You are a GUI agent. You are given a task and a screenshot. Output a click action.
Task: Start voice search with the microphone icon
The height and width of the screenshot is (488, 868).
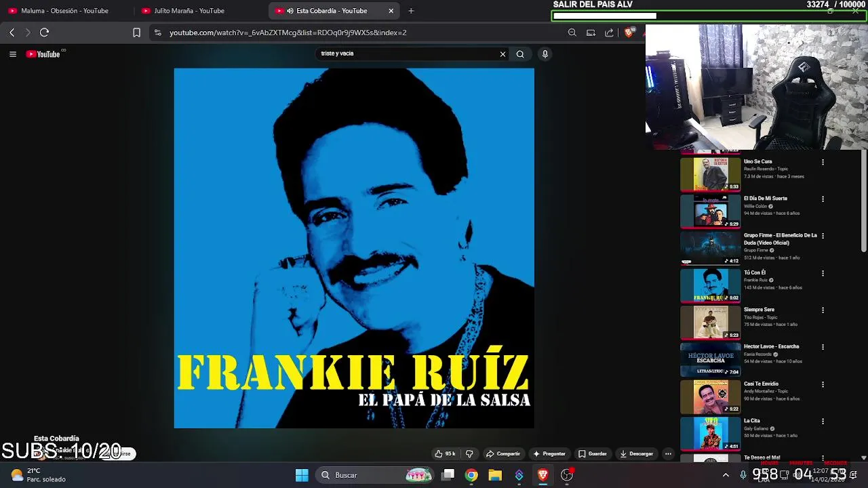545,54
